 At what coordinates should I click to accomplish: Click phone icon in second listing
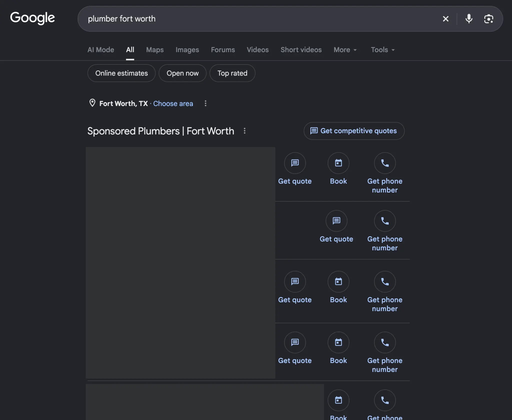(385, 221)
